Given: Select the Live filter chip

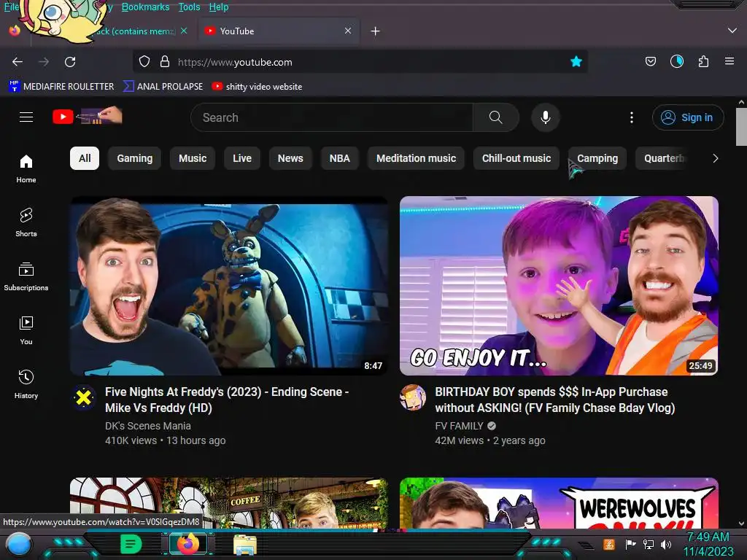Looking at the screenshot, I should pos(242,158).
